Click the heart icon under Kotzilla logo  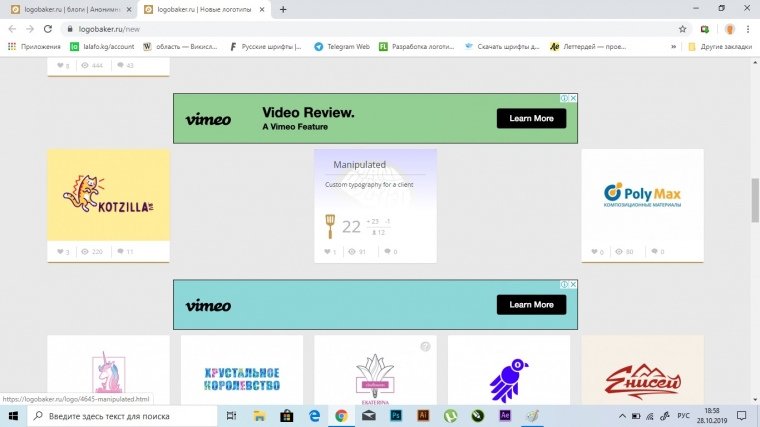point(59,252)
